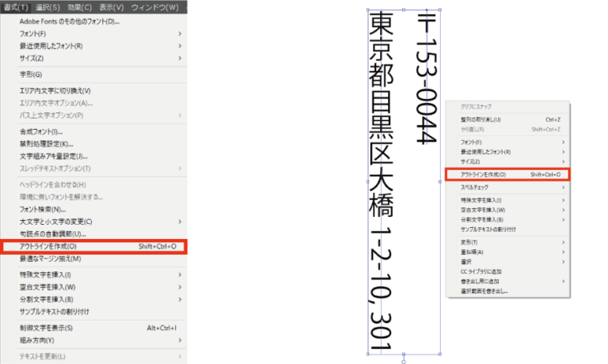This screenshot has width=608, height=364.
Task: Open the ウィンドウ(W) menu in menu bar
Action: (154, 7)
